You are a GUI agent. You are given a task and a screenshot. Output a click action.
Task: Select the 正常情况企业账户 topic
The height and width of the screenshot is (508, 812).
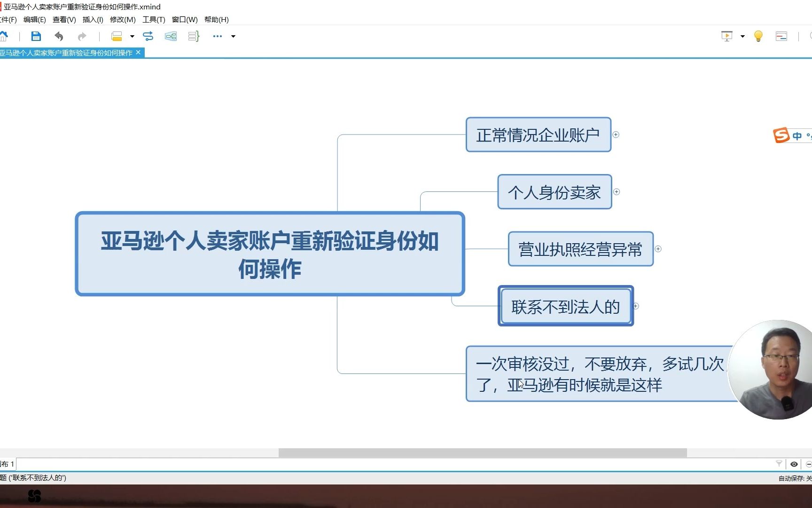[x=538, y=135]
